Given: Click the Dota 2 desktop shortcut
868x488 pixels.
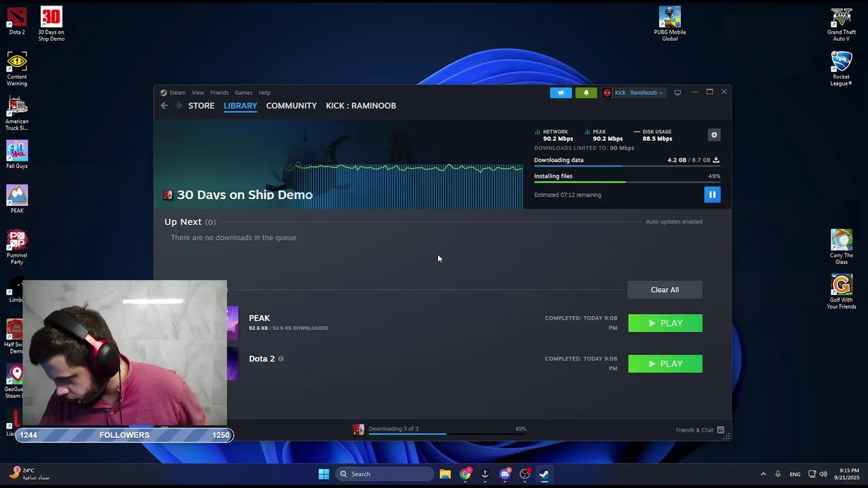Looking at the screenshot, I should click(x=17, y=21).
